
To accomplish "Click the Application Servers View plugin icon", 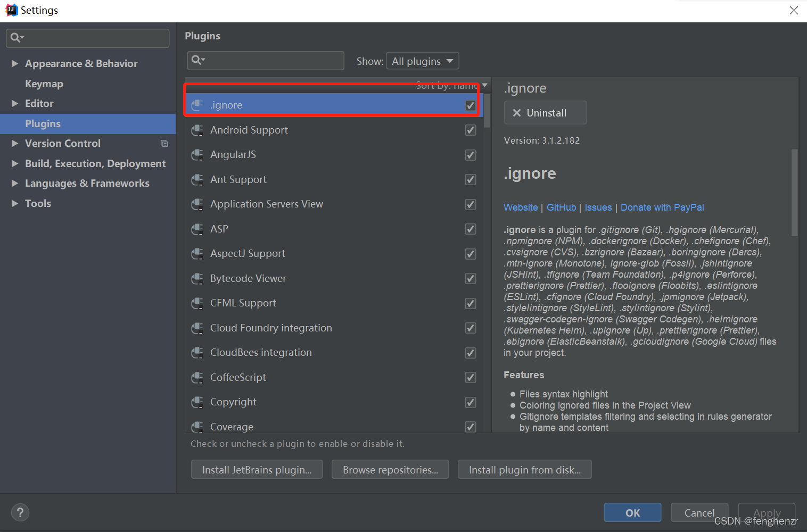I will 197,204.
